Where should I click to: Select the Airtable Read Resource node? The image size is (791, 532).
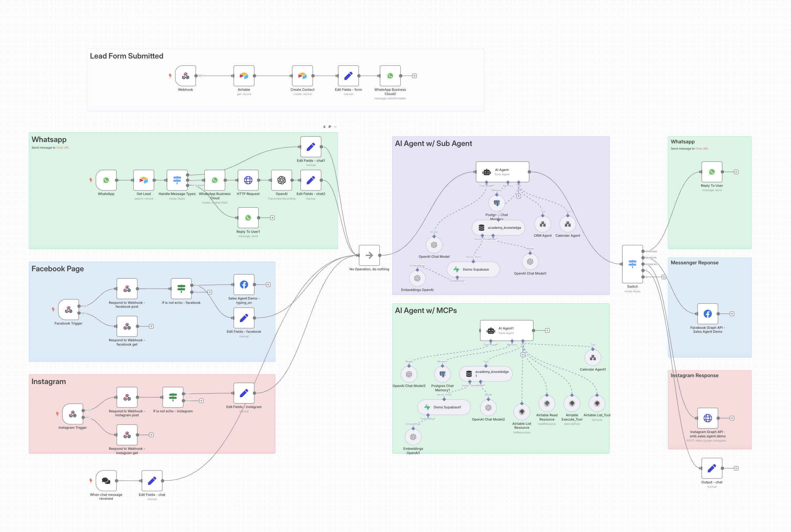(547, 403)
